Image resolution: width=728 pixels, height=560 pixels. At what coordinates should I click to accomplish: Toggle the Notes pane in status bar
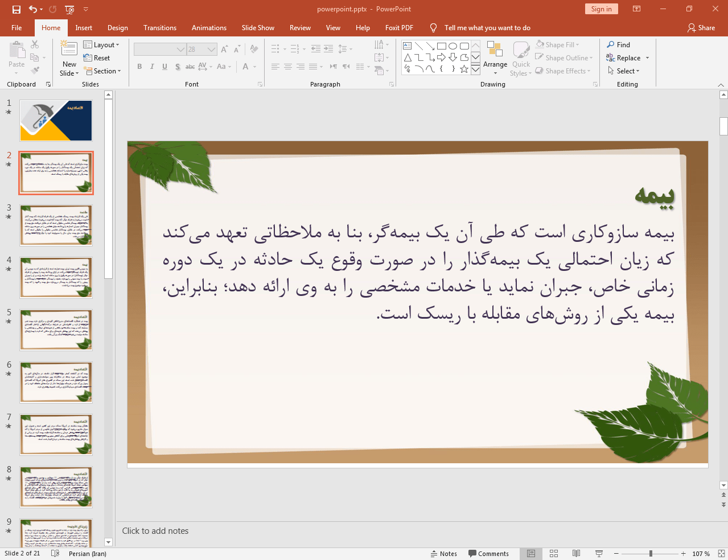444,554
